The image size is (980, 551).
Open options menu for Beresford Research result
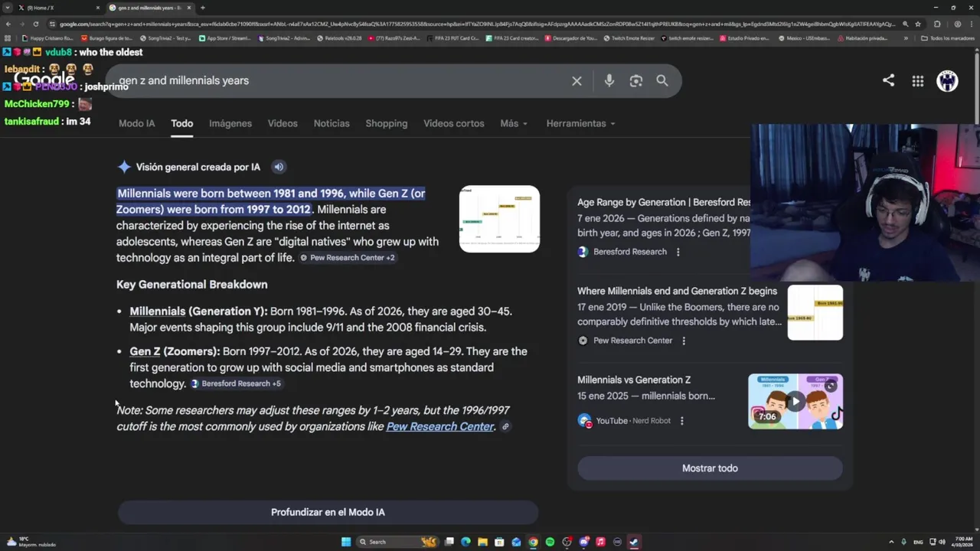point(678,252)
